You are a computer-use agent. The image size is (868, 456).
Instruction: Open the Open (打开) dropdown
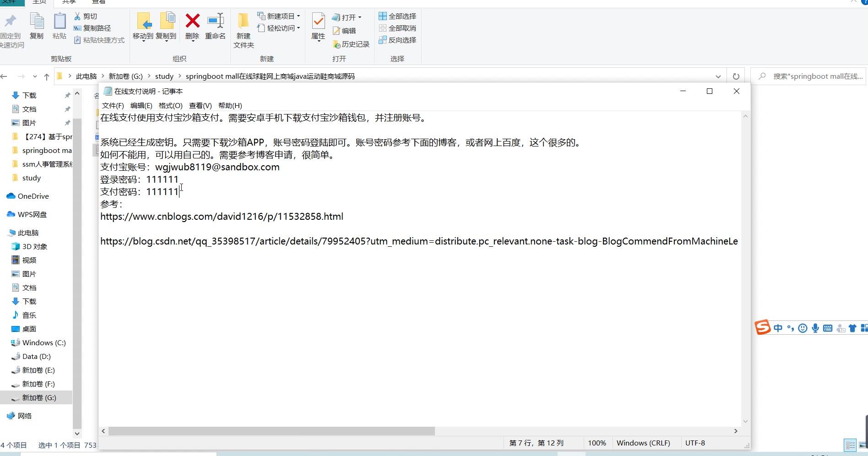(x=347, y=17)
